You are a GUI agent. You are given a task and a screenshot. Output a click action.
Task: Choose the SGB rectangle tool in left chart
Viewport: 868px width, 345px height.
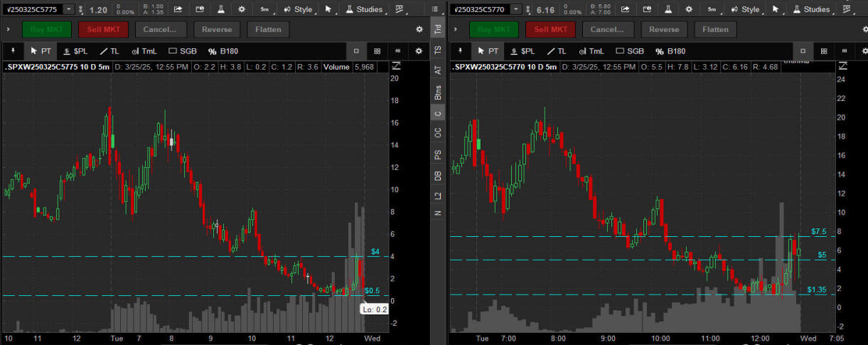pos(183,51)
